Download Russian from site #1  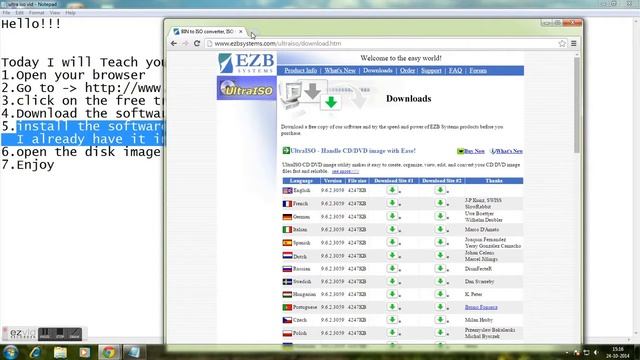coord(392,268)
